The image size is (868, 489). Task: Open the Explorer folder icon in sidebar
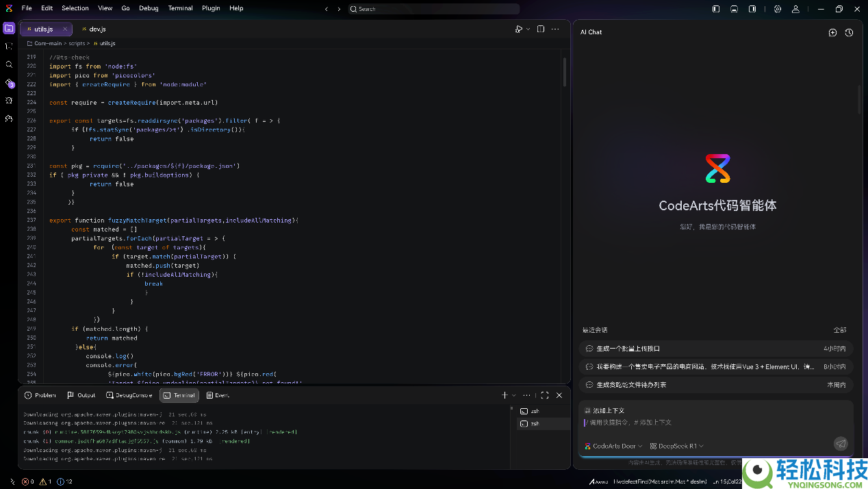(9, 28)
